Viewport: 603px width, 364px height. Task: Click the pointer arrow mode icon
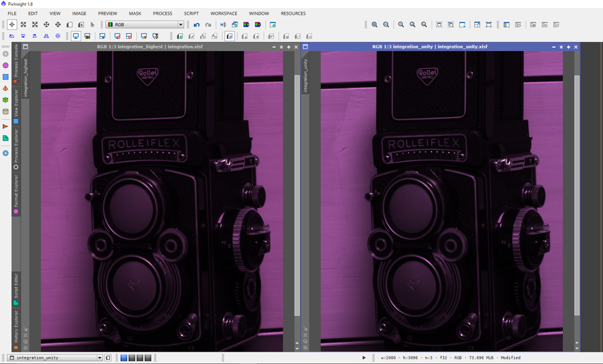pyautogui.click(x=92, y=25)
